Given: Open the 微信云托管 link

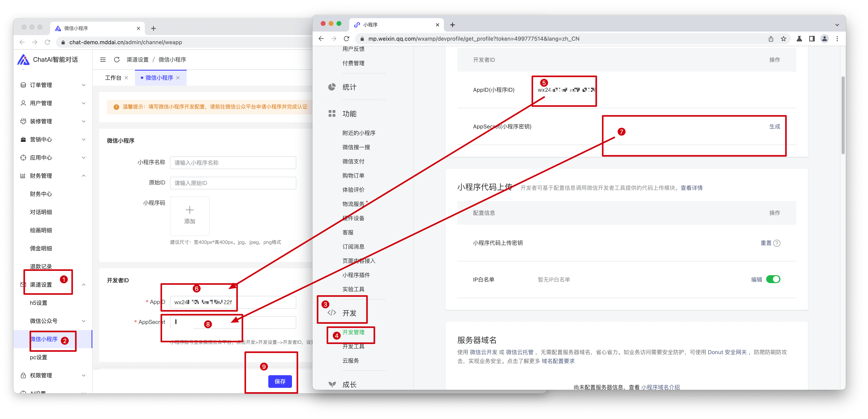Looking at the screenshot, I should tap(520, 352).
